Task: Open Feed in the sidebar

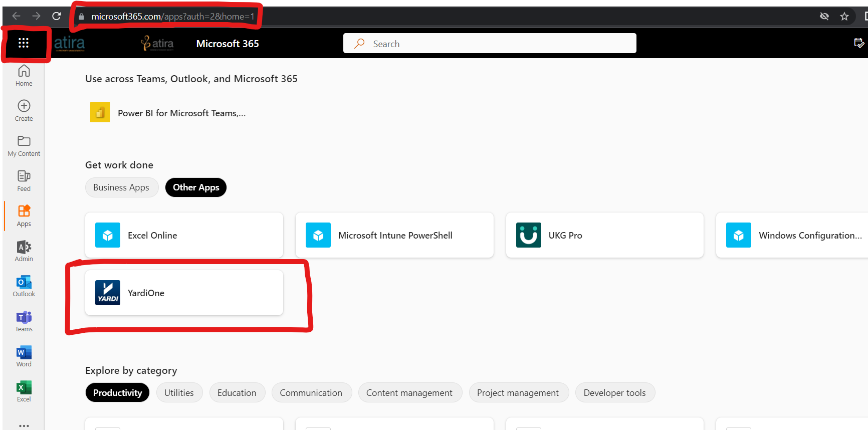Action: (24, 181)
